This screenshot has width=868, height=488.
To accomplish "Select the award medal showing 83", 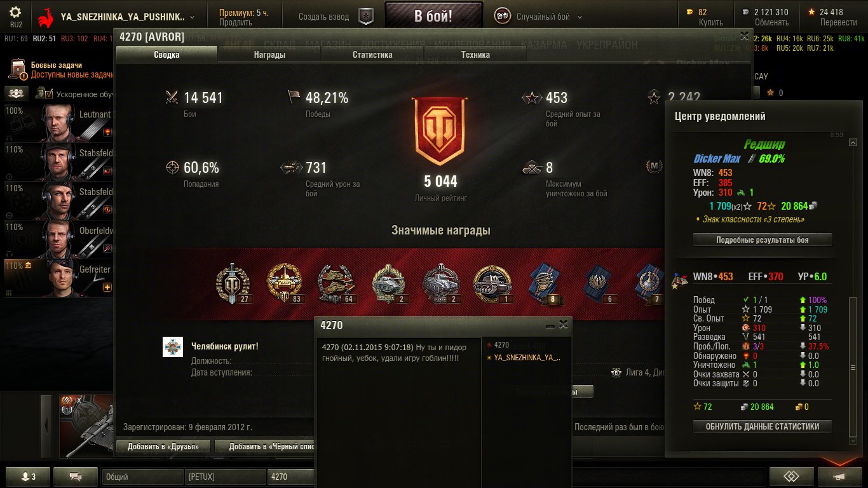I will 285,283.
